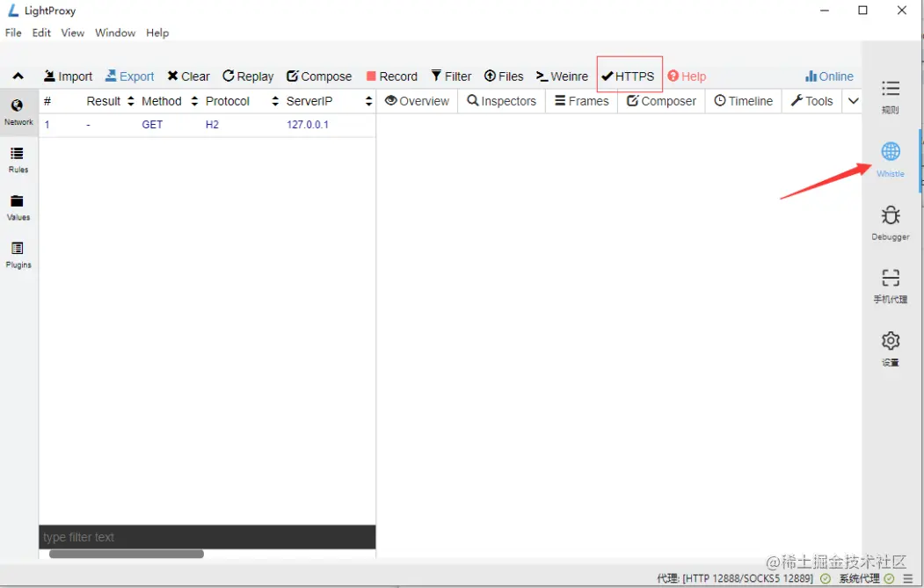
Task: Switch to the Inspectors tab
Action: 501,101
